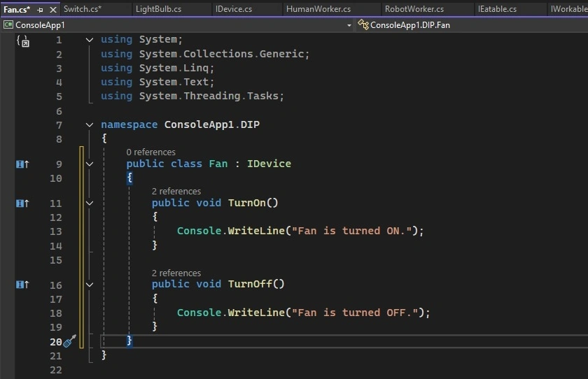Image resolution: width=588 pixels, height=379 pixels.
Task: Collapse the TurnOff method block
Action: click(x=90, y=285)
